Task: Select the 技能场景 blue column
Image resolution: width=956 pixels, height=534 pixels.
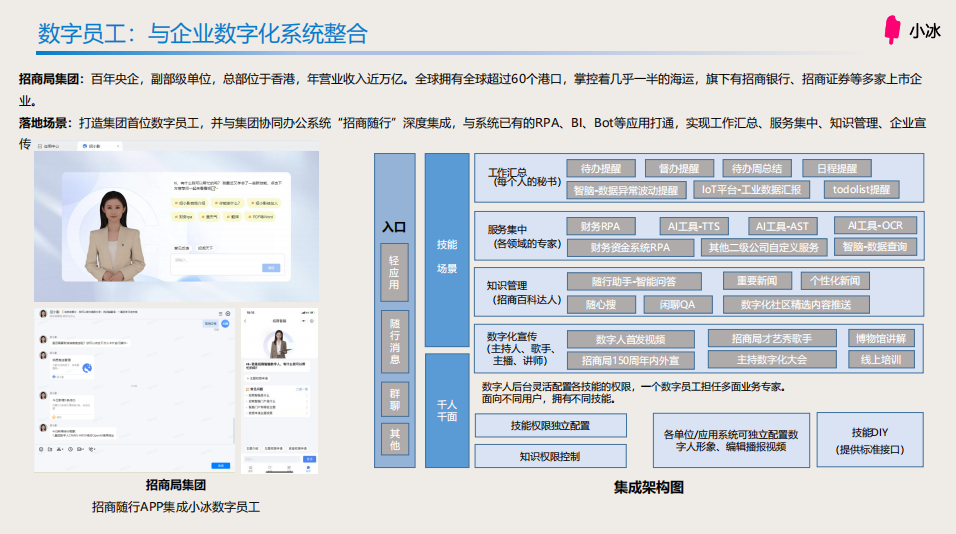Action: [447, 250]
